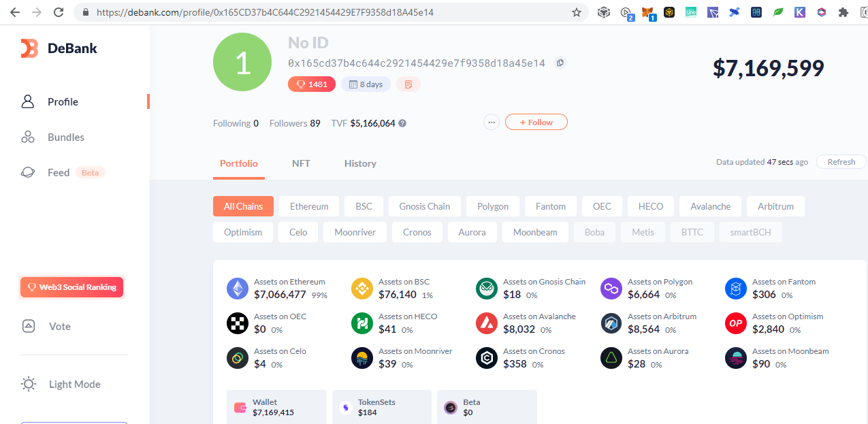
Task: Open the Beta $0 protocol card
Action: tap(487, 407)
